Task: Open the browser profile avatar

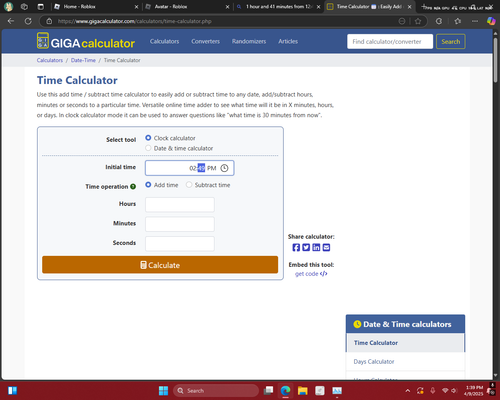Action: pos(8,6)
